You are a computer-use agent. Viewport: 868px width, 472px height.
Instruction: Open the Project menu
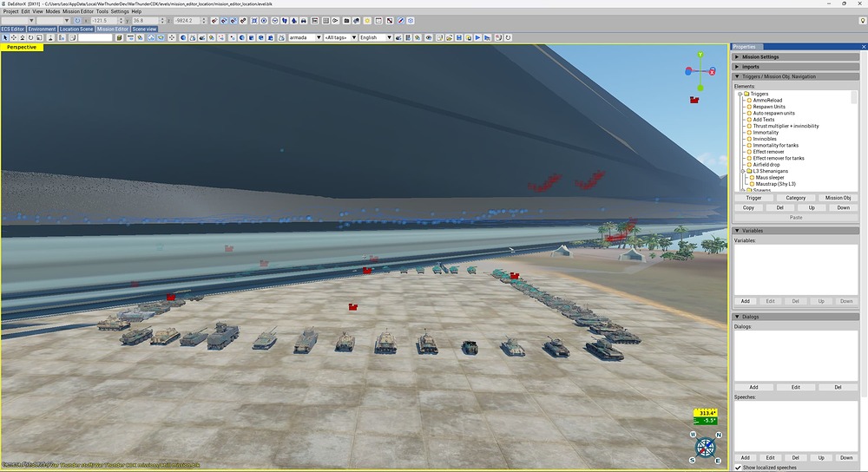[x=10, y=11]
